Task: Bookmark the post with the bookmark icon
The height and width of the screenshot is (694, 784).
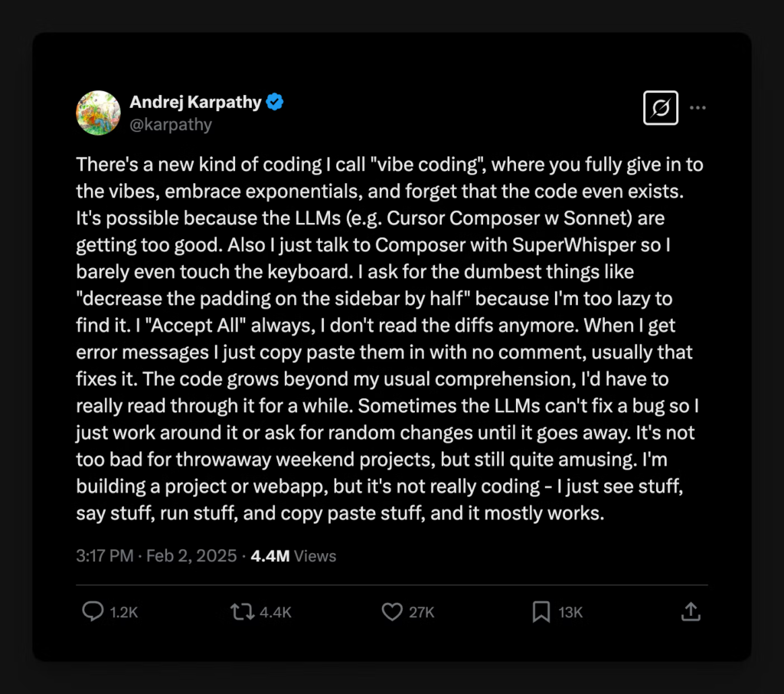Action: click(541, 611)
